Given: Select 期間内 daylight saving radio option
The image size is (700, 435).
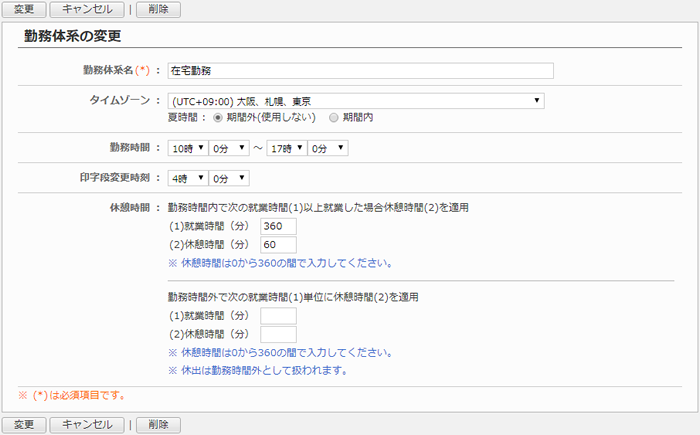Looking at the screenshot, I should 334,117.
